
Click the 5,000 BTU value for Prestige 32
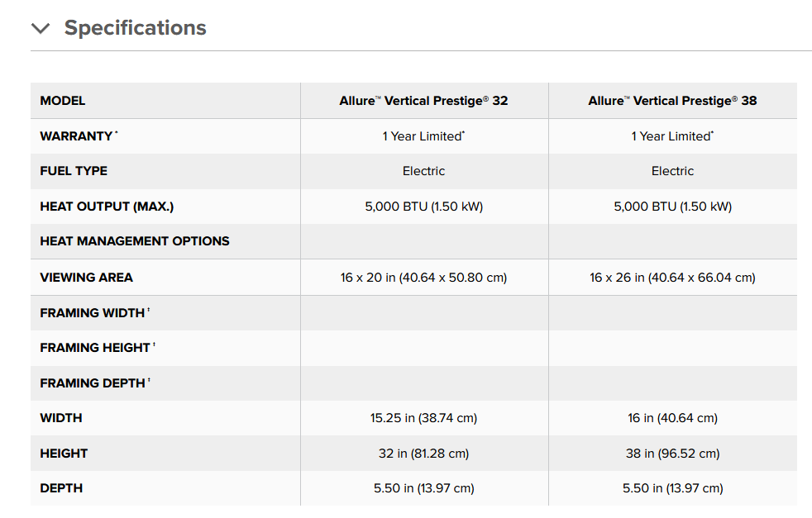click(x=423, y=207)
